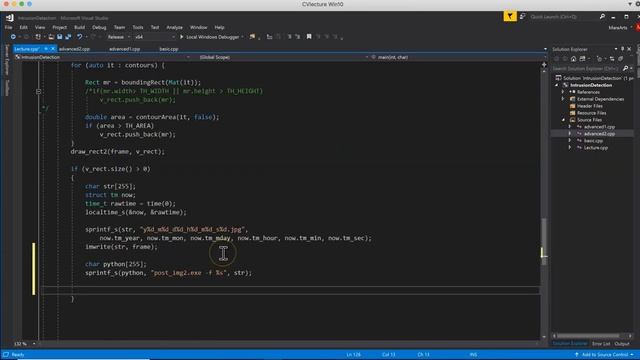
Task: Click the Quick Launch search field
Action: 563,17
